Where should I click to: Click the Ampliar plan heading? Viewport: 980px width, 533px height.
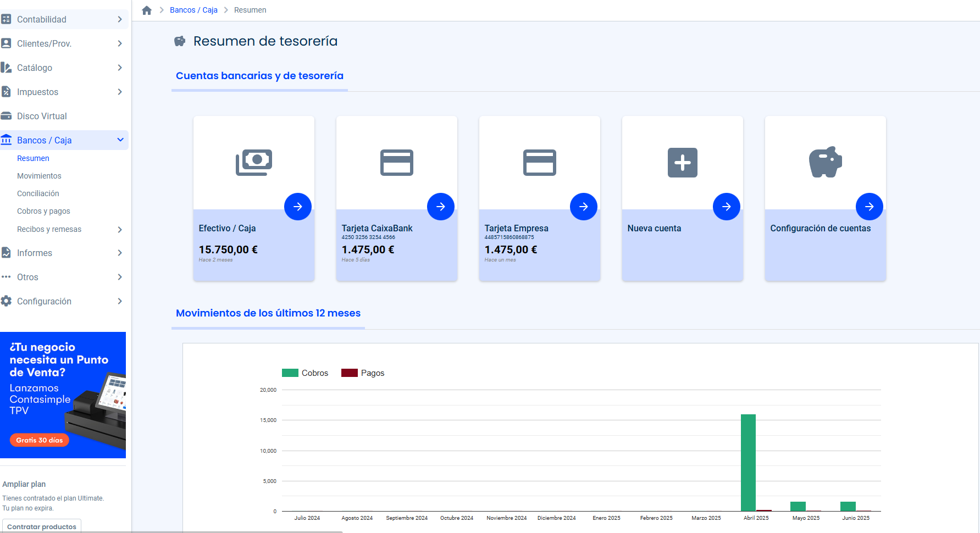pos(24,484)
